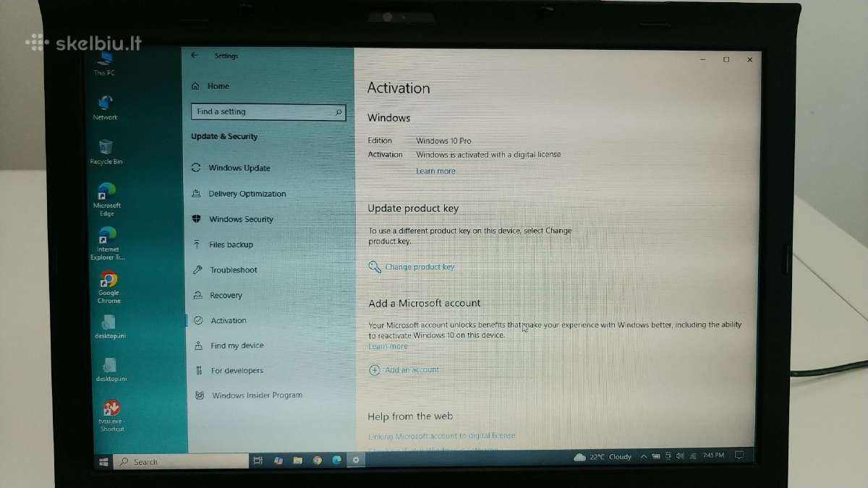Click the Update & Security heading
This screenshot has height=488, width=868.
(x=224, y=137)
